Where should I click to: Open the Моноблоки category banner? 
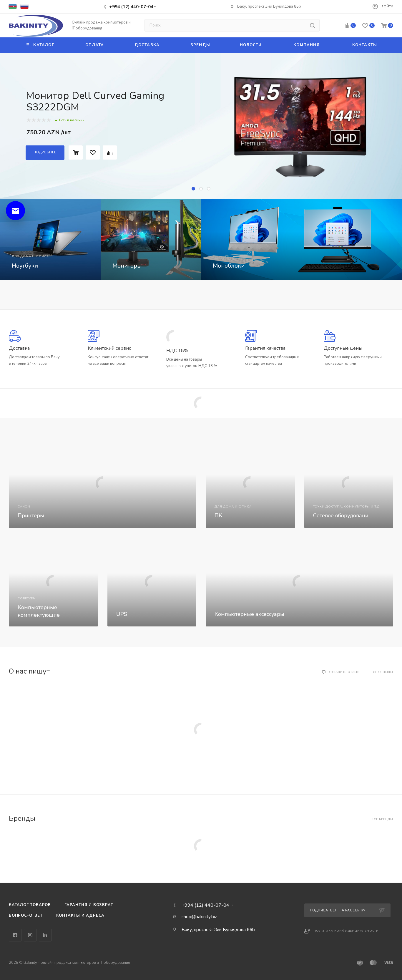coord(301,240)
